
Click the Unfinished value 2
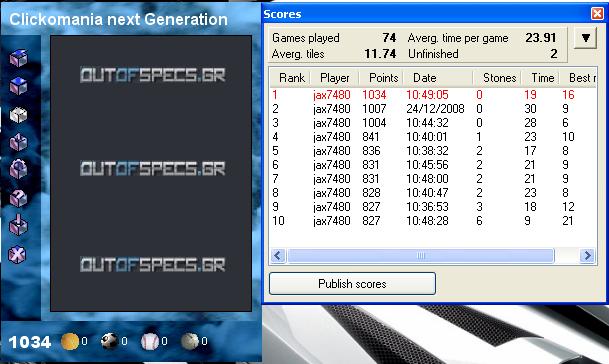coord(554,54)
